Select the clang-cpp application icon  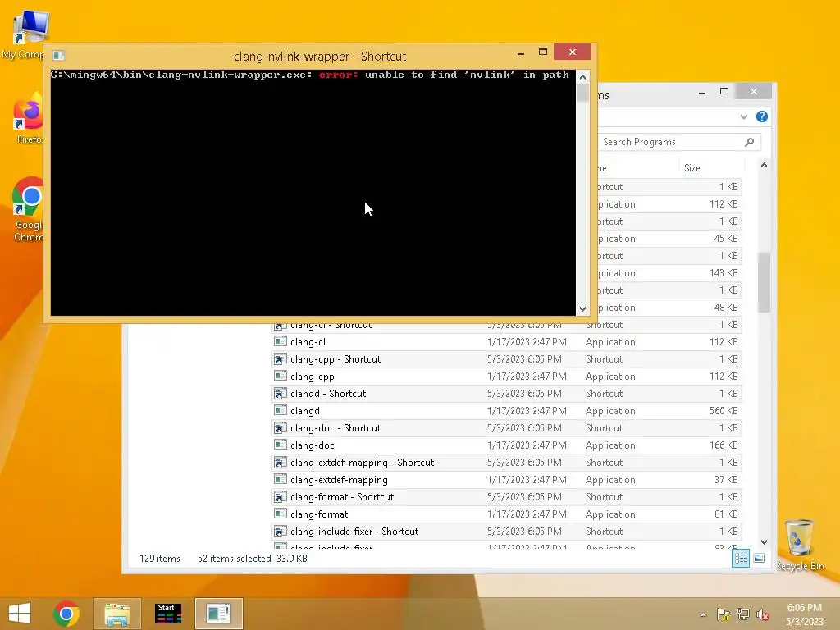click(280, 376)
